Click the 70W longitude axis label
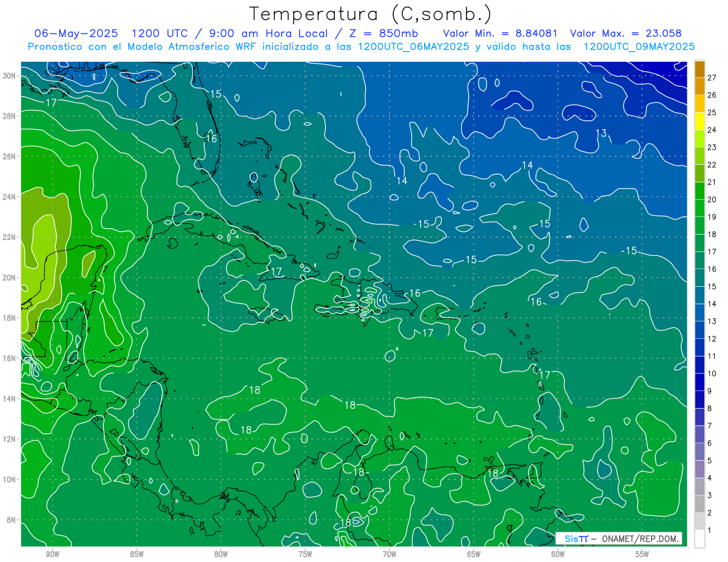Screen dimensions: 728x562 point(389,555)
